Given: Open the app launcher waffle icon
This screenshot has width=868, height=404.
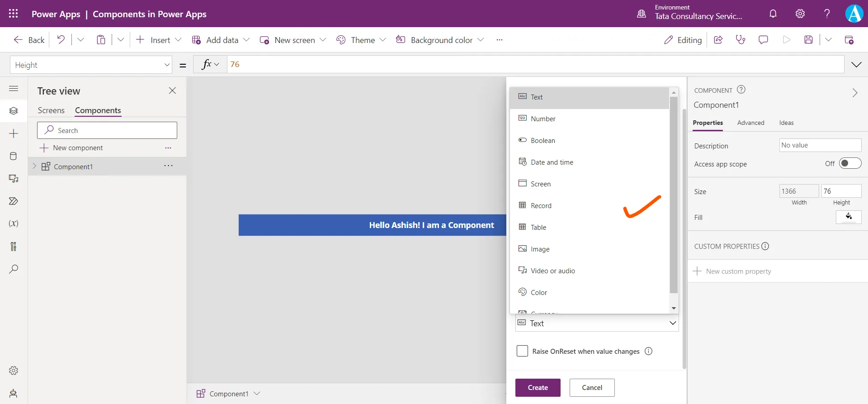Looking at the screenshot, I should pyautogui.click(x=14, y=14).
